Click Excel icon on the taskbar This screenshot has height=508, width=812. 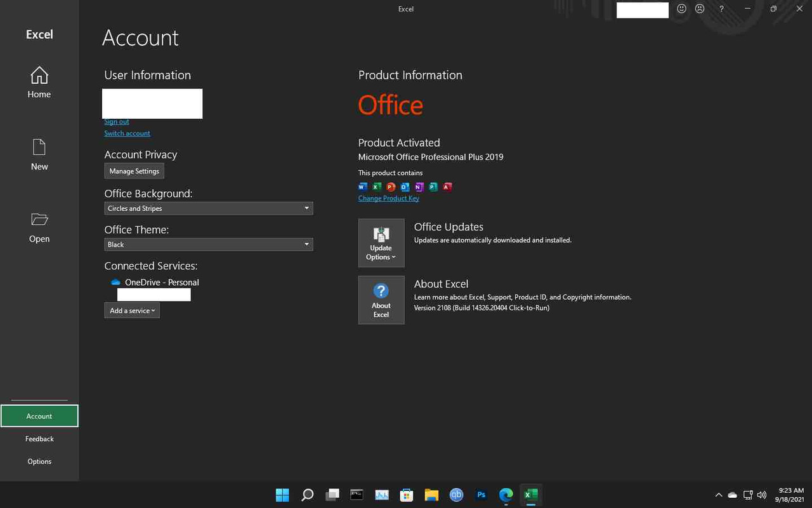click(530, 495)
